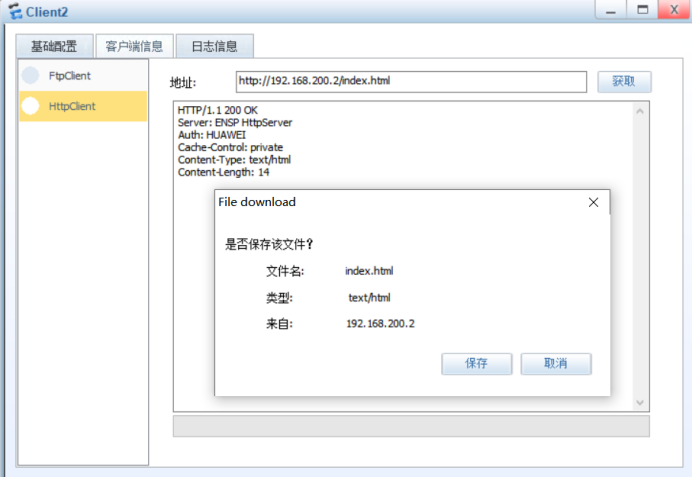The height and width of the screenshot is (477, 692).
Task: Open the 日志信息 tab
Action: click(x=215, y=46)
